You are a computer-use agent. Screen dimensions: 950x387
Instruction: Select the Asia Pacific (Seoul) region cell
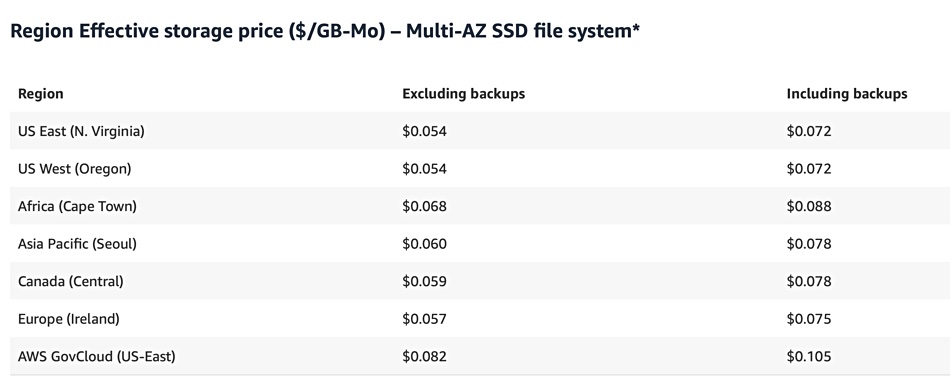pyautogui.click(x=77, y=243)
